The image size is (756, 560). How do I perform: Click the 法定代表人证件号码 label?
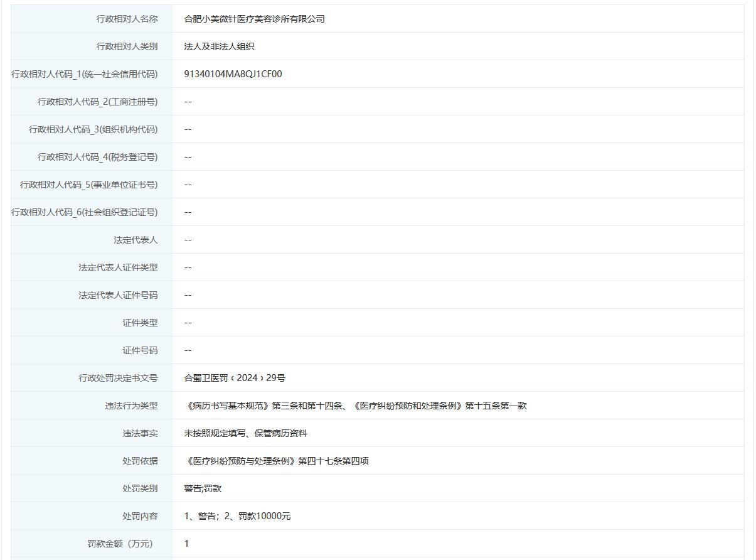[118, 295]
